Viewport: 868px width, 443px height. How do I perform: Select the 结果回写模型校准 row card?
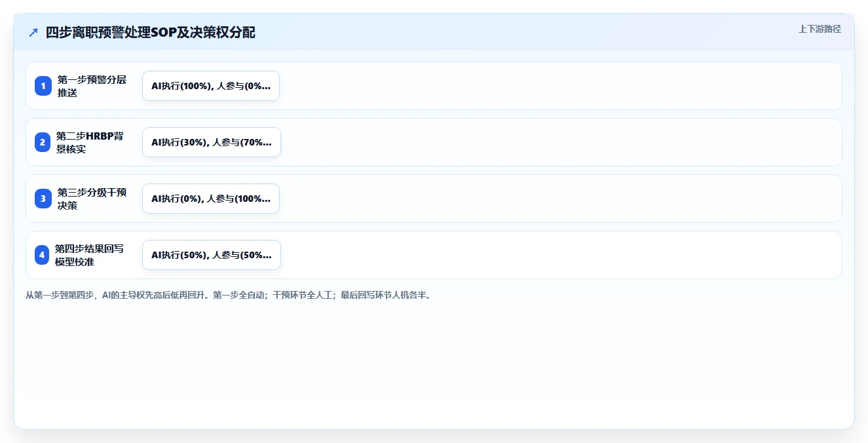point(434,255)
